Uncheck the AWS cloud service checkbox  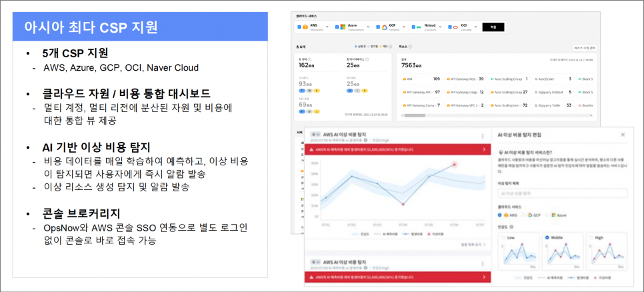coord(299,27)
